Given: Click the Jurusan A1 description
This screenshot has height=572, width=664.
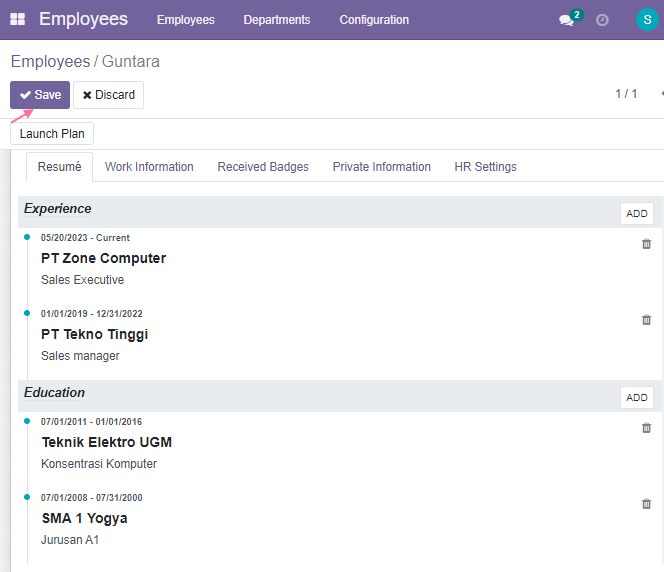Looking at the screenshot, I should tap(70, 540).
